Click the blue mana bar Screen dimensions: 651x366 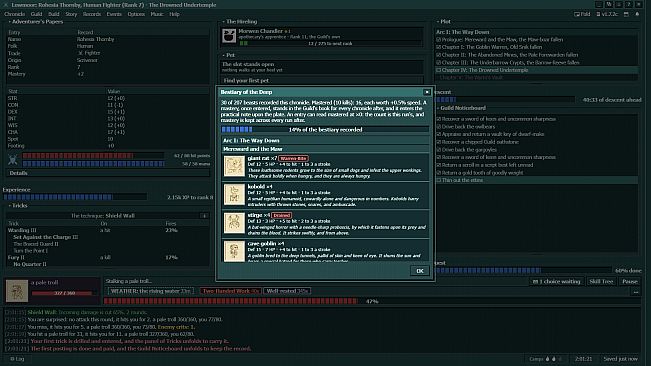[x=93, y=164]
